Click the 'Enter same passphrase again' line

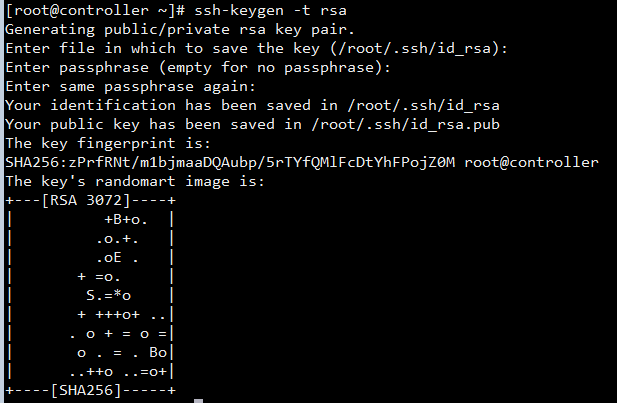click(131, 86)
